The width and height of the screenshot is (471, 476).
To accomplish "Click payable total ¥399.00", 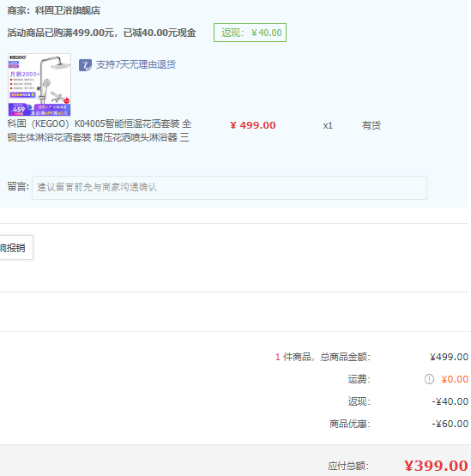I will [436, 466].
